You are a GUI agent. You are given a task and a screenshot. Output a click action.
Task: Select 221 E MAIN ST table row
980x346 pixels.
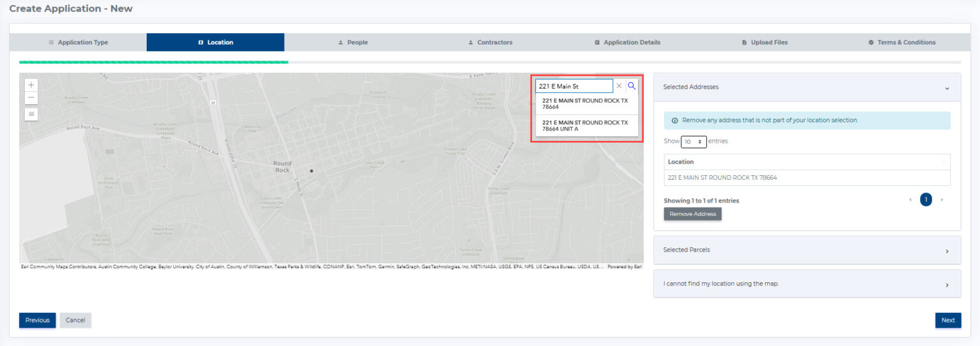point(806,178)
